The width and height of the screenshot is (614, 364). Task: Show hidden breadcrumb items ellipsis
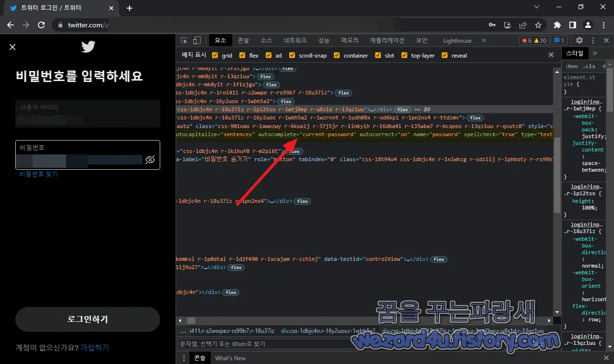(x=183, y=331)
